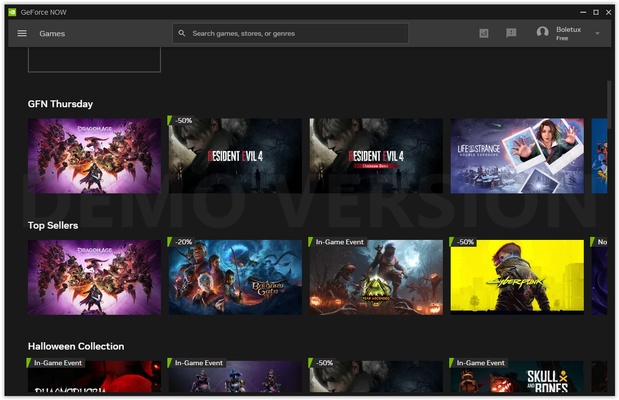Click the -50% tag on Cyberpunk
Viewport: 619px width, 400px height.
[x=463, y=242]
